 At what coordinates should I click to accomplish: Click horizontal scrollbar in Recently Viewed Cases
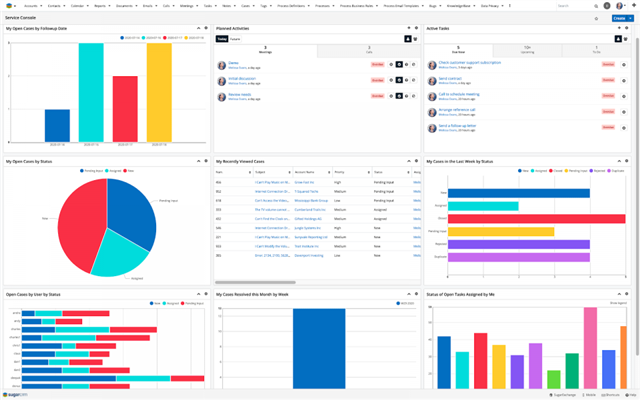(255, 282)
